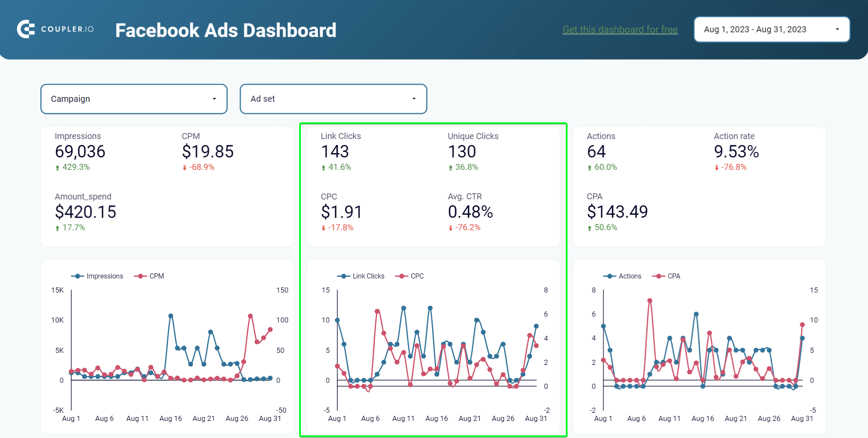Click the Actions value 64
Screen dimensions: 868x438
[596, 151]
